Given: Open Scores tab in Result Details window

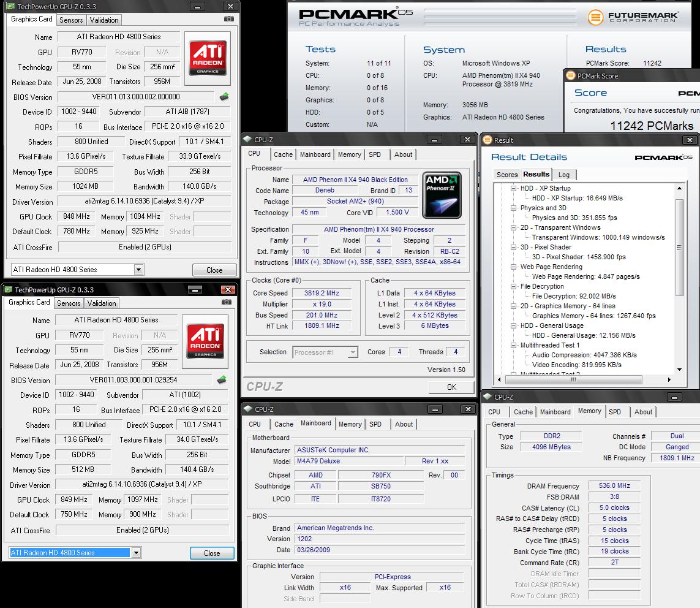Looking at the screenshot, I should [507, 175].
